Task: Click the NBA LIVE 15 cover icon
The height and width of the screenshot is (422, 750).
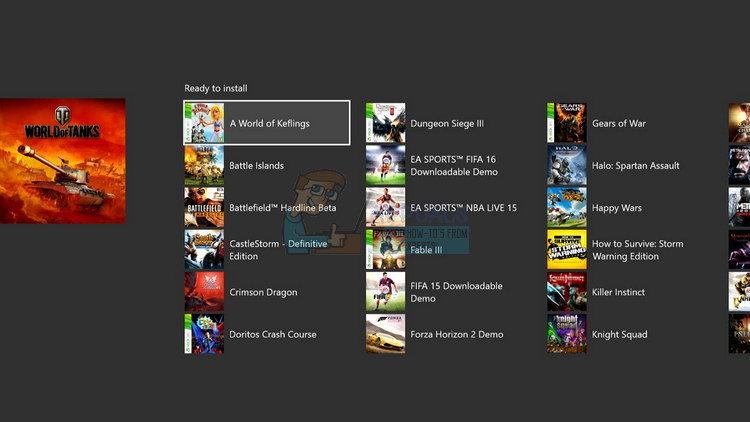Action: (x=386, y=208)
